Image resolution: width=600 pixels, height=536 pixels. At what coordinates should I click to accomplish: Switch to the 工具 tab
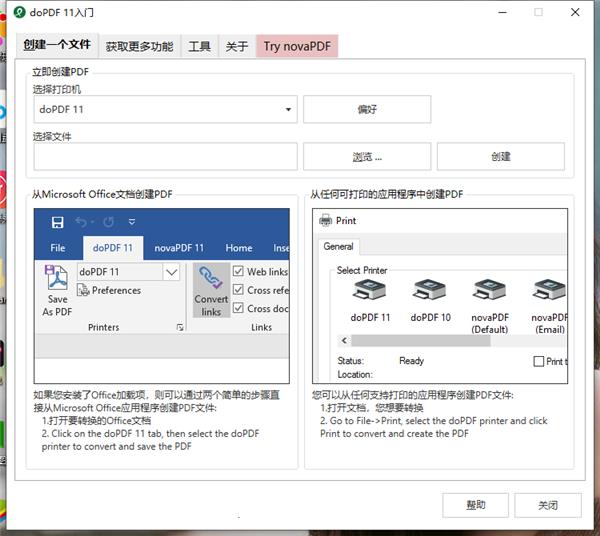point(199,47)
